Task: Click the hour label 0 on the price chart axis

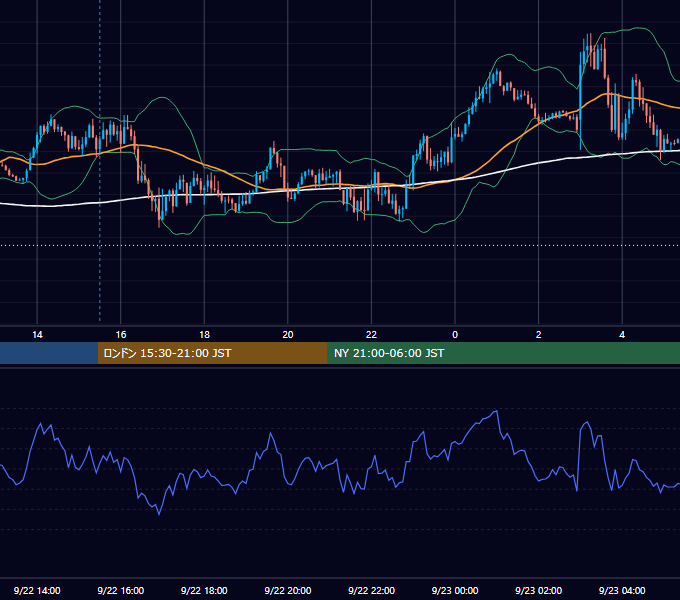Action: (x=455, y=335)
